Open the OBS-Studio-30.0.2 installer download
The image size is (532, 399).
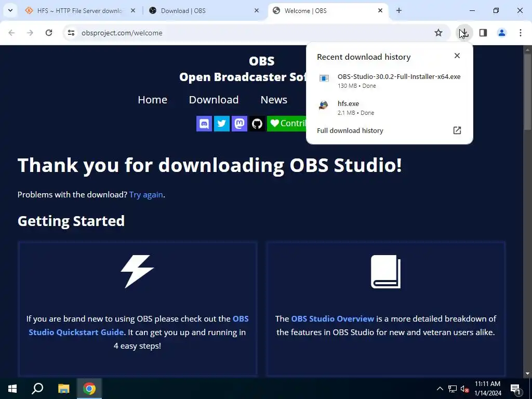click(x=390, y=81)
